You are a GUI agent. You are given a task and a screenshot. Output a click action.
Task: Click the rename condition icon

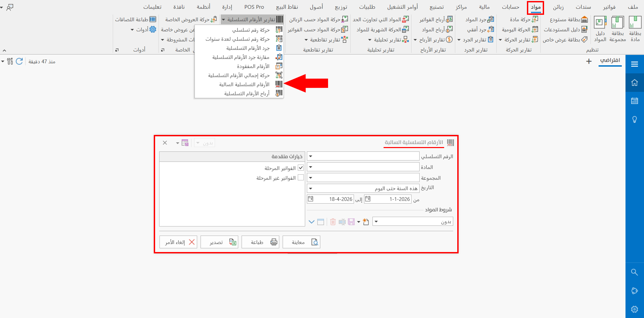(342, 222)
